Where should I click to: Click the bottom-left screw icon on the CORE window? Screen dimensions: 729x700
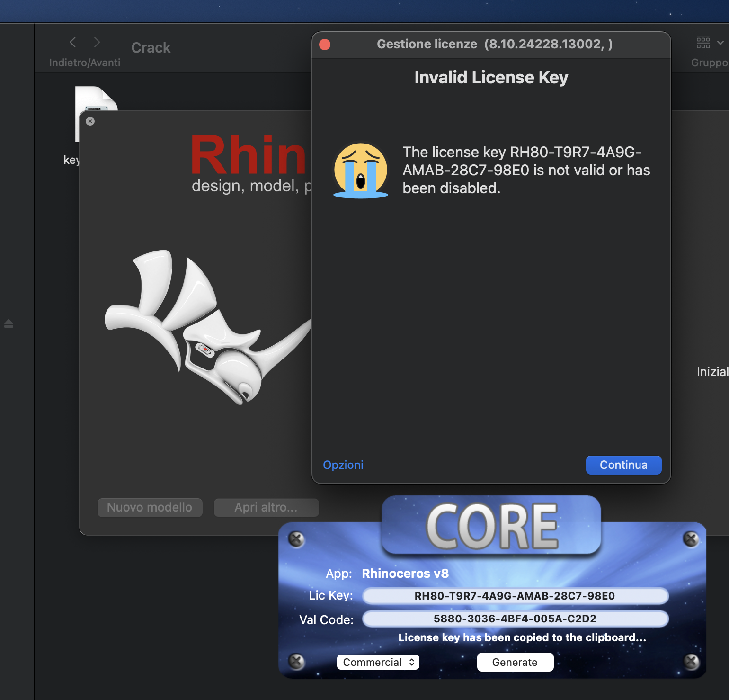click(x=297, y=661)
